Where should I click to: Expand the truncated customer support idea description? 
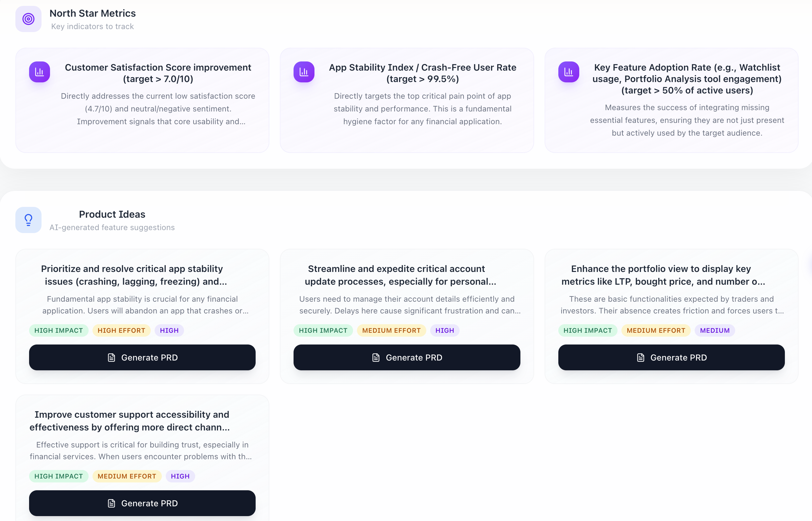point(141,451)
